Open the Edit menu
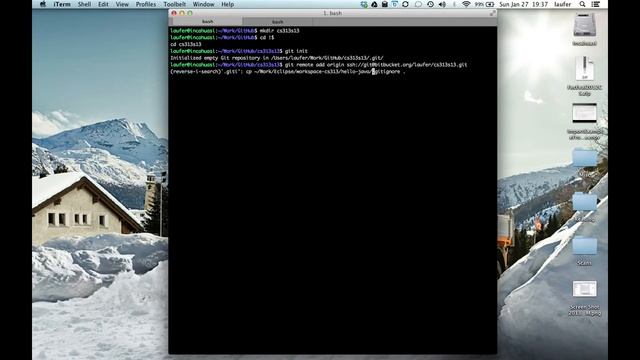640x360 pixels. point(103,4)
